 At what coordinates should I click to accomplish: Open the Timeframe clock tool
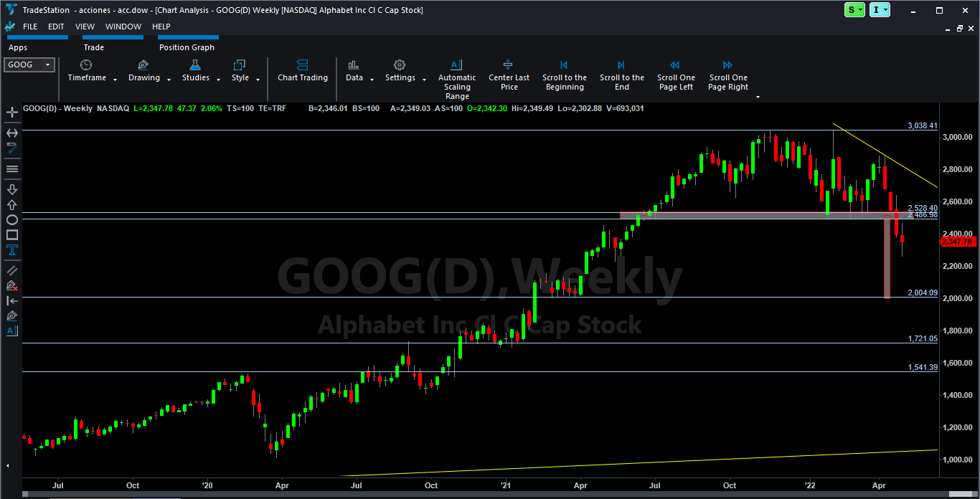[87, 70]
